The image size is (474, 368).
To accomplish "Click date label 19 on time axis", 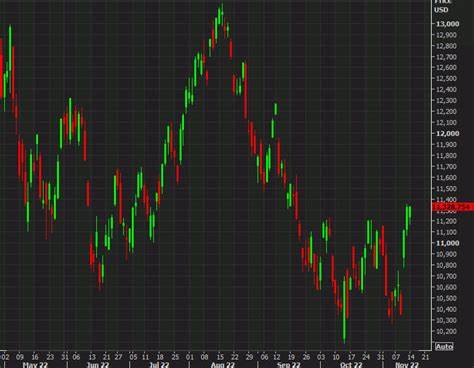I will pyautogui.click(x=291, y=357).
